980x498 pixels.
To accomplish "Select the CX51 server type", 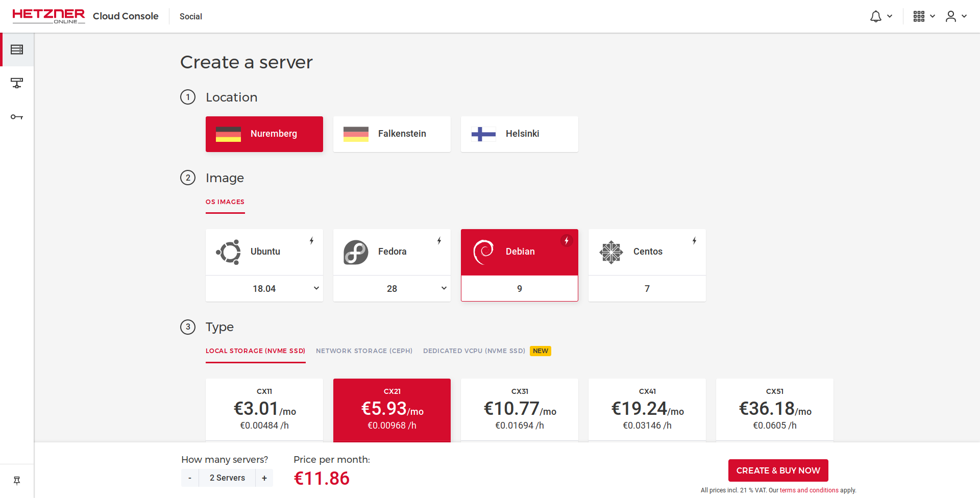I will click(x=775, y=410).
